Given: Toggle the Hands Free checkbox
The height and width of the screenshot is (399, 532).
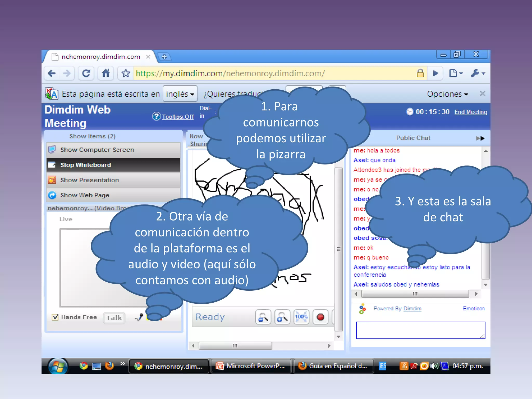Looking at the screenshot, I should coord(55,317).
